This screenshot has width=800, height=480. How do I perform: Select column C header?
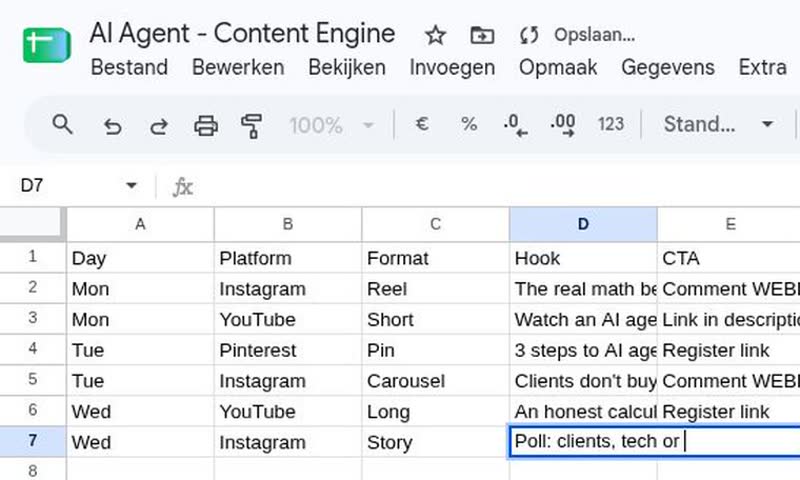[435, 224]
